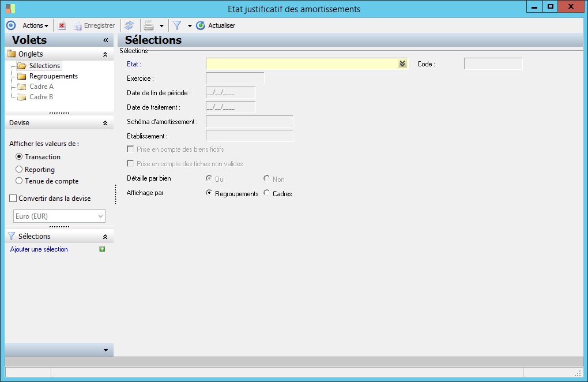Select Non for Détaille par bien

(x=267, y=178)
